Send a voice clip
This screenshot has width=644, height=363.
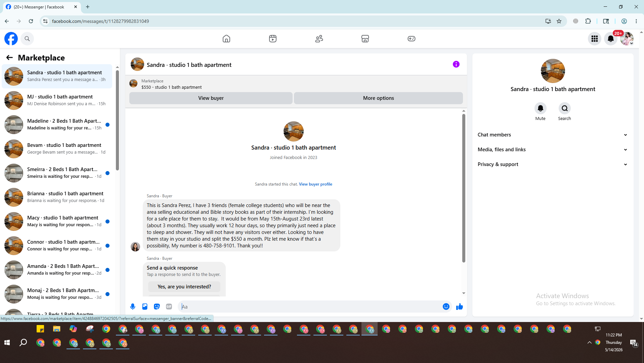(x=133, y=307)
